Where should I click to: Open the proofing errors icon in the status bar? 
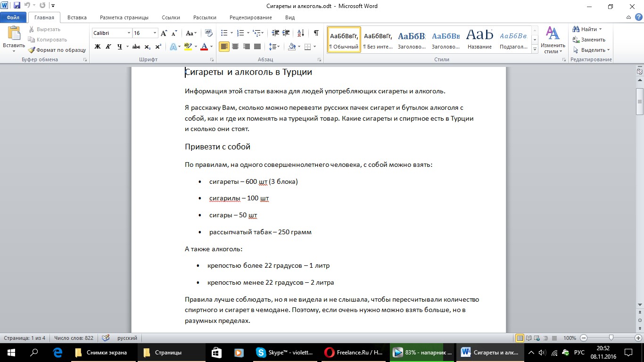pos(106,338)
